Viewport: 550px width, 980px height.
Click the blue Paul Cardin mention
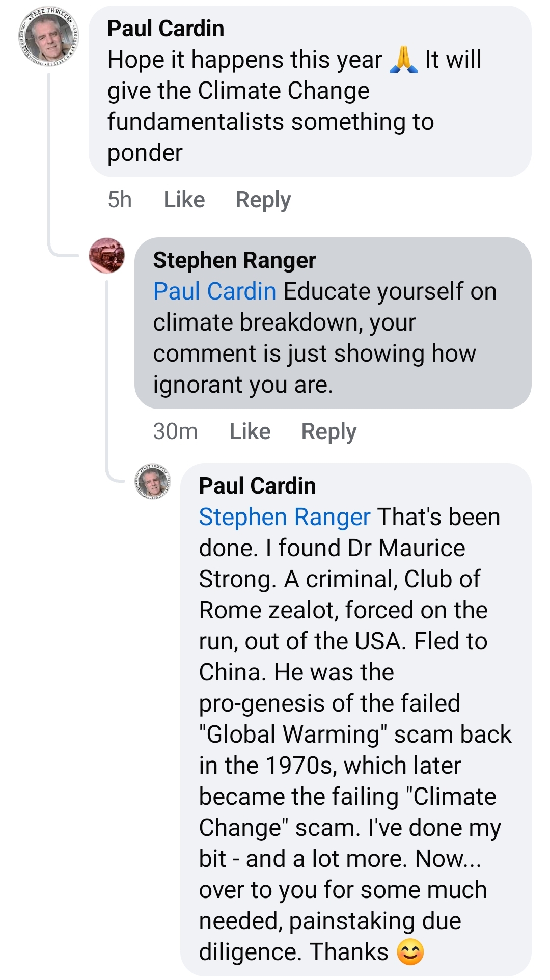coord(214,291)
